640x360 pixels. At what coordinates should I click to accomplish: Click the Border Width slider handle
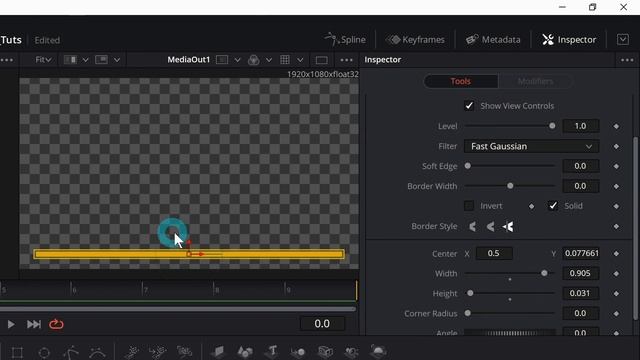(x=510, y=186)
